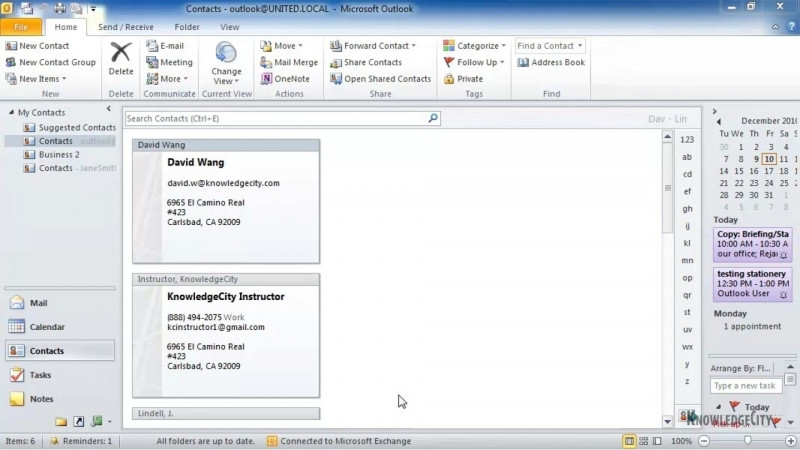Select December 10 in date navigator
This screenshot has height=450, width=800.
tap(769, 159)
